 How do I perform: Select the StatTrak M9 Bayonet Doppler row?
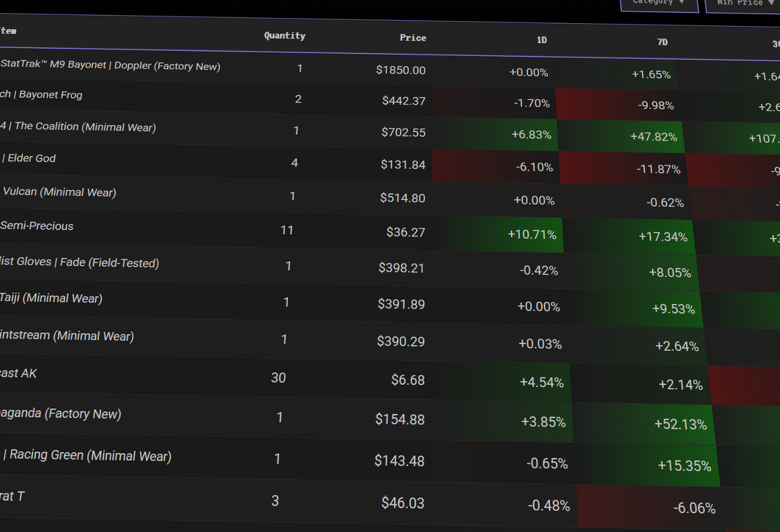(x=111, y=67)
